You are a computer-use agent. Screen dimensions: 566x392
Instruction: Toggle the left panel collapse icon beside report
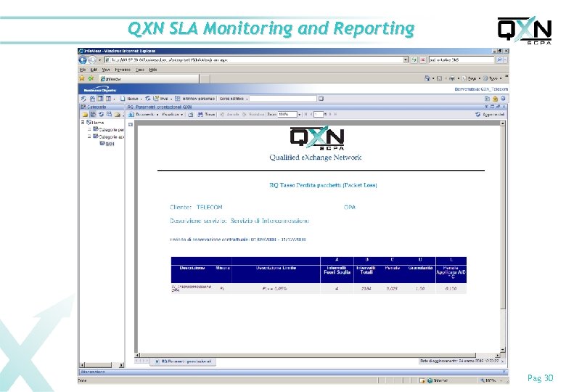point(131,125)
